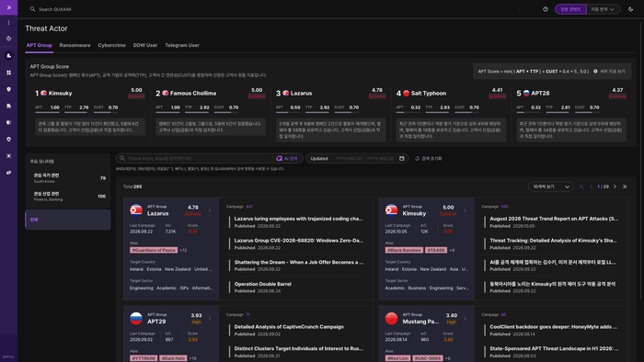Image resolution: width=644 pixels, height=362 pixels.
Task: Open the auto-translate dropdown in top bar
Action: 603,9
